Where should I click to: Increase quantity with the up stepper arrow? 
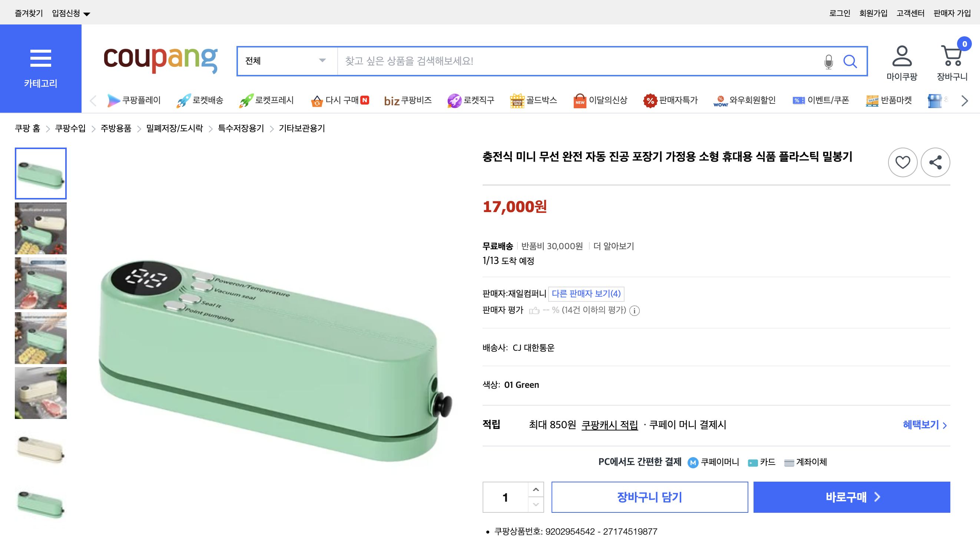[536, 490]
